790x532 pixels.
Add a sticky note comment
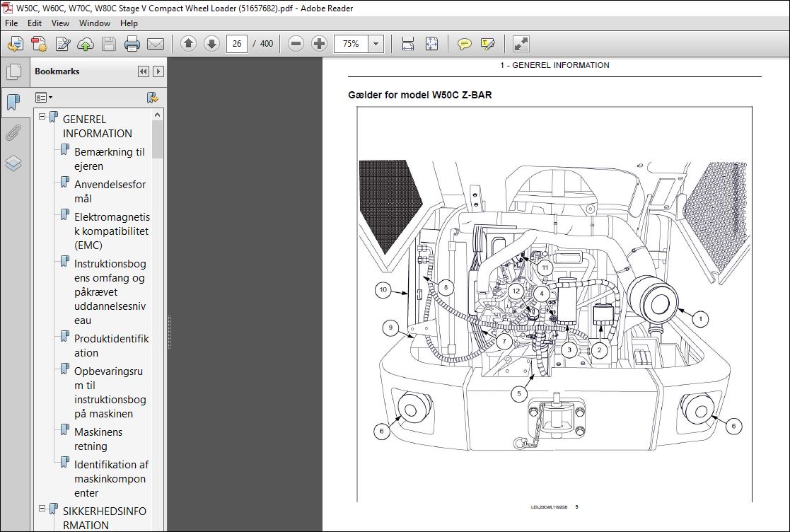[464, 44]
